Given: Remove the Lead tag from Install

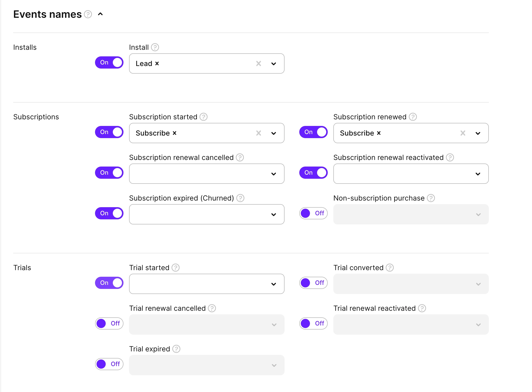Looking at the screenshot, I should click(157, 63).
